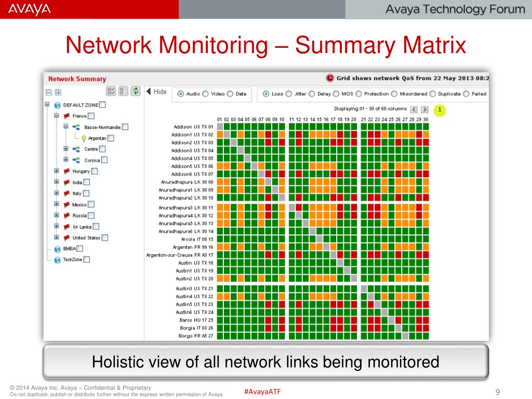The image size is (532, 399).
Task: Click the Argentan location pin icon
Action: coord(84,138)
